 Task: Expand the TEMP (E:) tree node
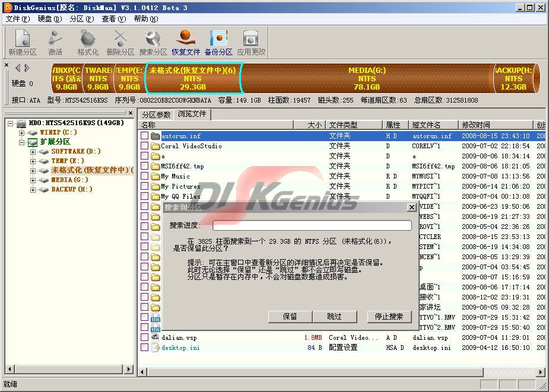[x=33, y=161]
